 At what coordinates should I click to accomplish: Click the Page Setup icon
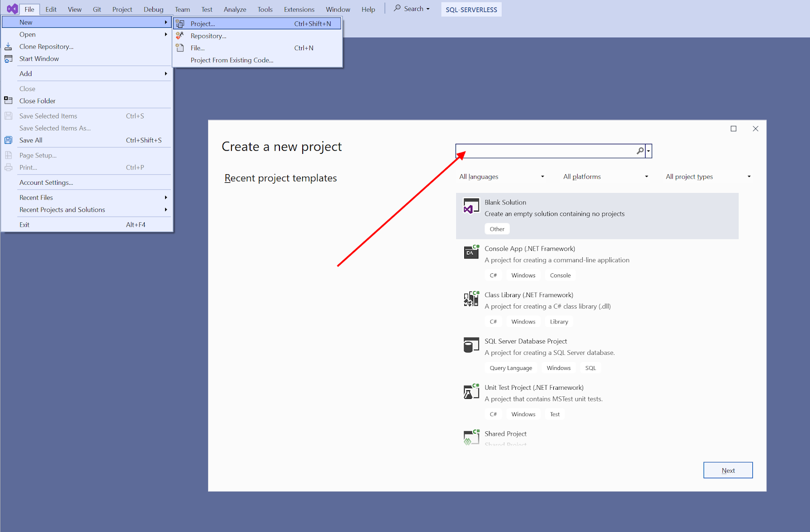click(x=8, y=155)
